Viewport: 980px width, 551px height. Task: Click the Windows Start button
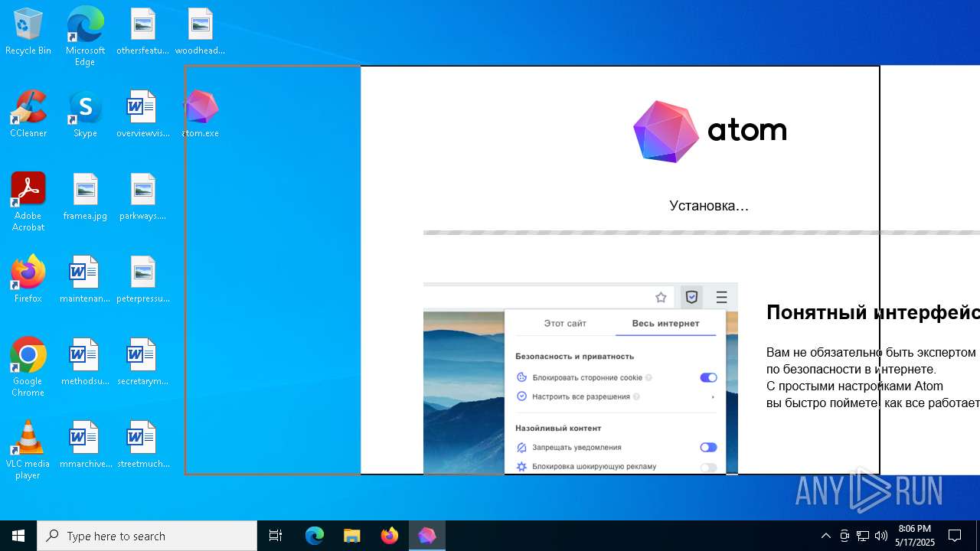coord(18,536)
